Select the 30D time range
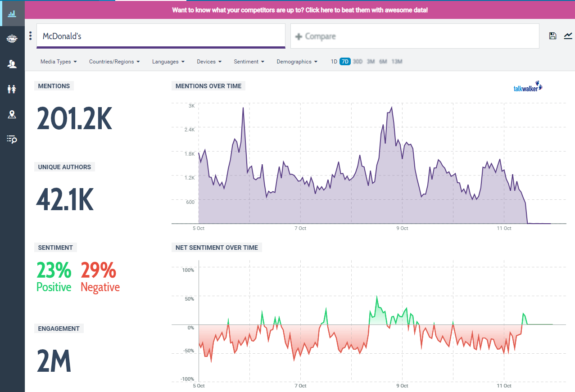 pos(358,62)
